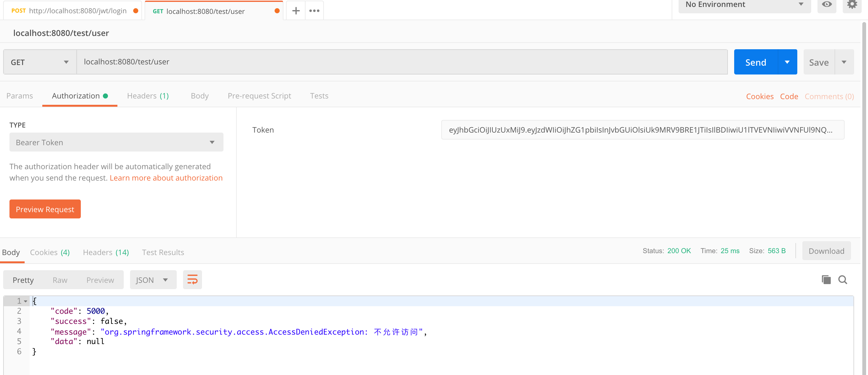Open the Tests tab
The image size is (868, 375).
319,96
